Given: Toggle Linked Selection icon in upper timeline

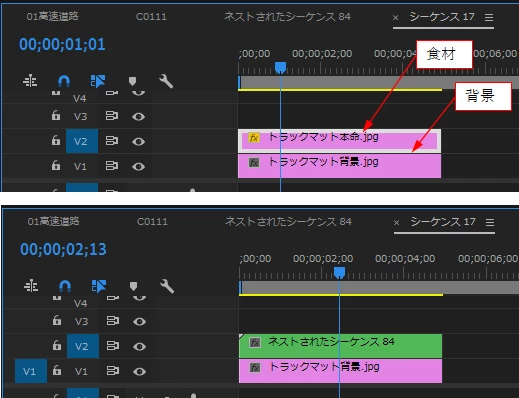Looking at the screenshot, I should pyautogui.click(x=98, y=81).
